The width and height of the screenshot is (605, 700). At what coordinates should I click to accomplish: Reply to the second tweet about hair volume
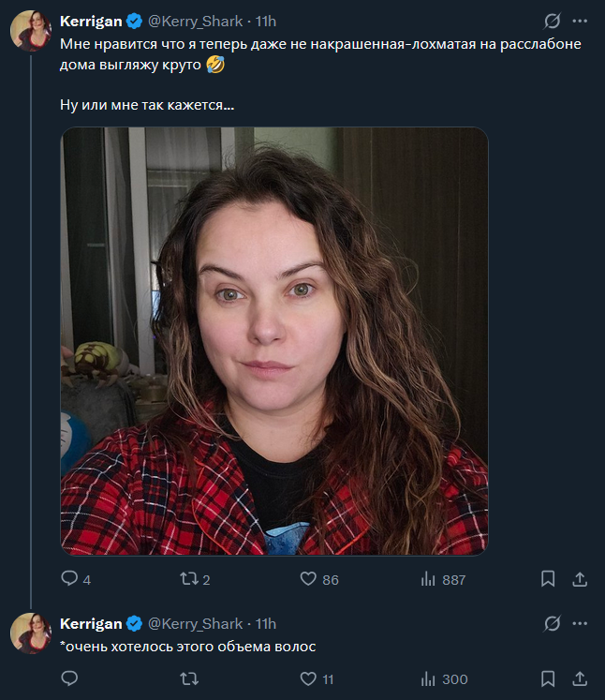(68, 678)
